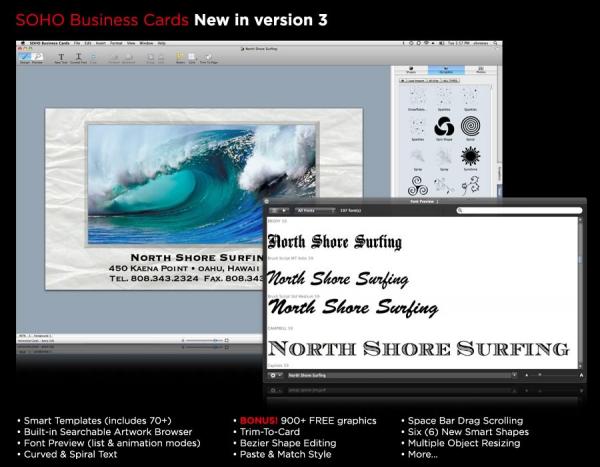Select the New Text tool in toolbar
Screen dimensions: 600x467
(61, 58)
